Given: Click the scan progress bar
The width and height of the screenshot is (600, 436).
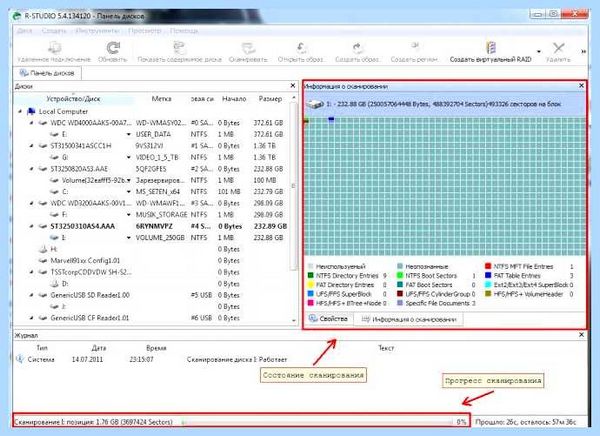Looking at the screenshot, I should 317,422.
